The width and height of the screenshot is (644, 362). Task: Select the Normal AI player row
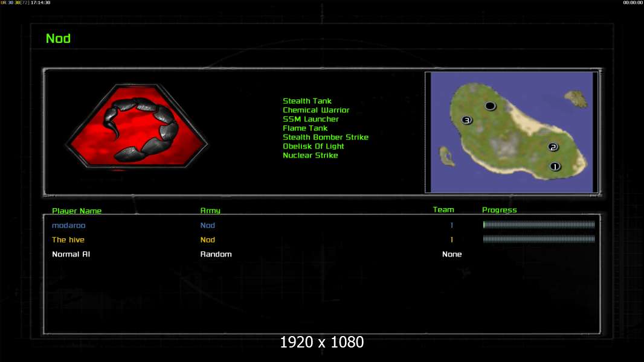pos(322,254)
